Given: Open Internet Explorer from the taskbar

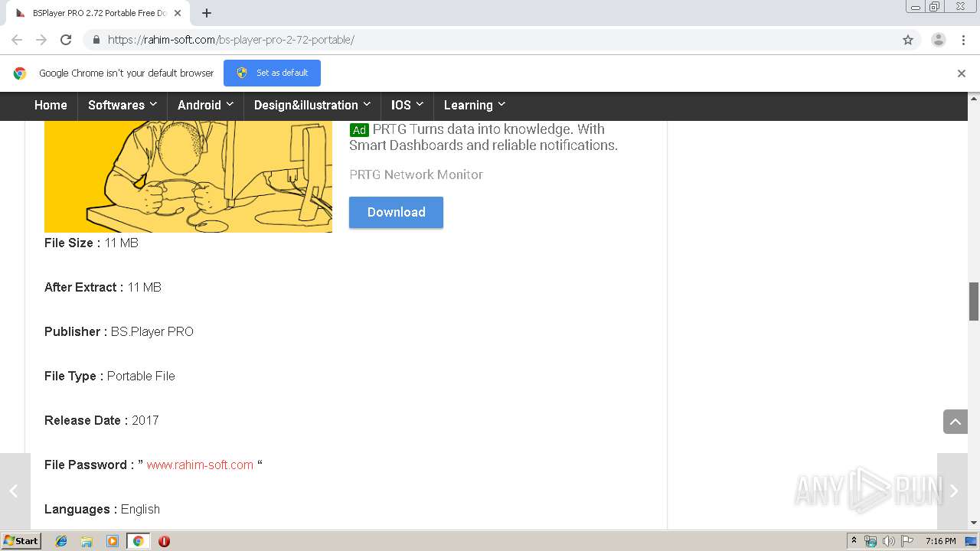Looking at the screenshot, I should tap(61, 541).
